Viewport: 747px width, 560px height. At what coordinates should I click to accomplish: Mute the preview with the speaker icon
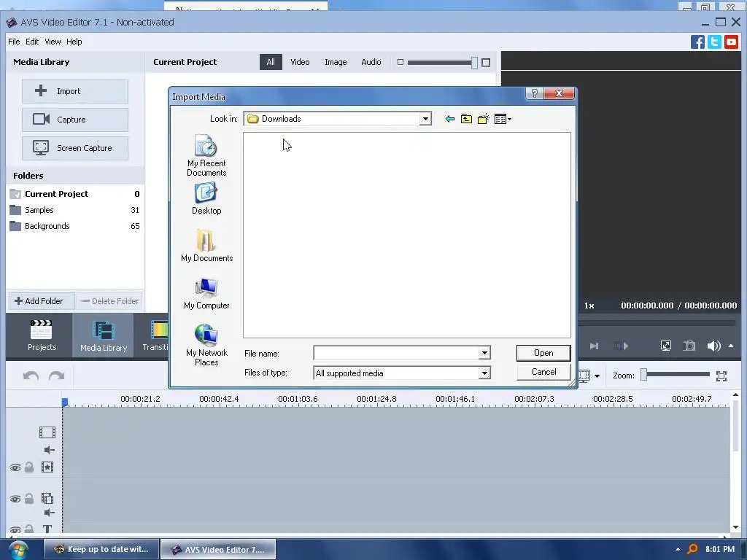[x=713, y=346]
